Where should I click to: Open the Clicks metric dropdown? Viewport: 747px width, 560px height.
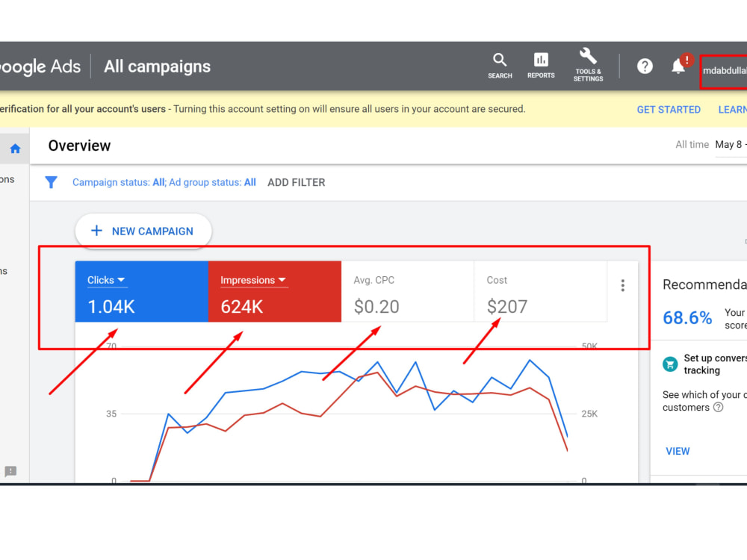[x=106, y=280]
